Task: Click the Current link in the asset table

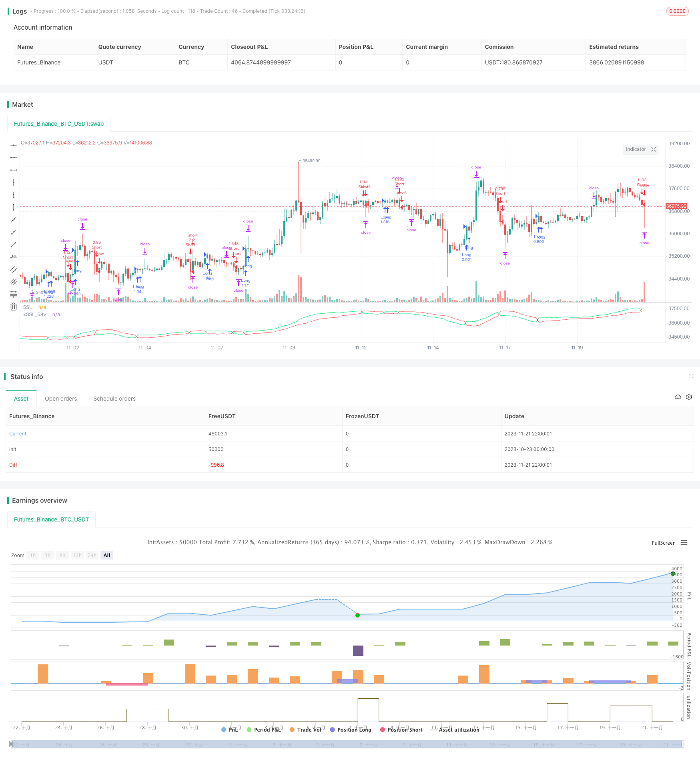Action: 18,433
